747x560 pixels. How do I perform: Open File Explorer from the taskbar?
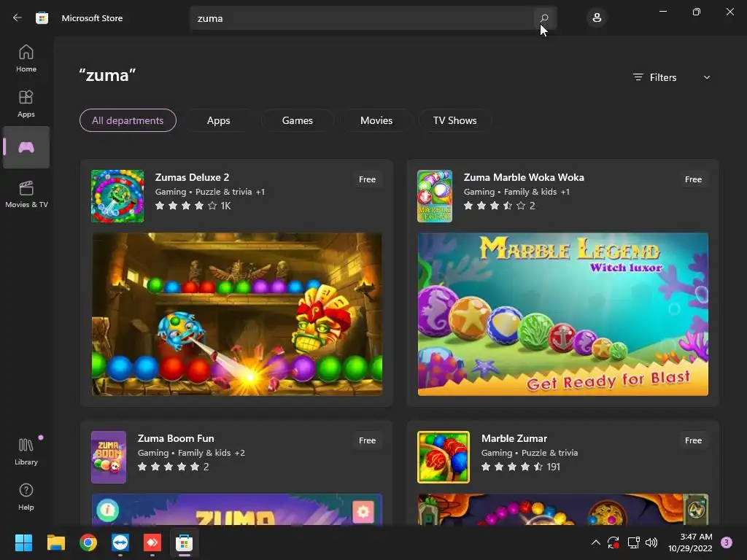pyautogui.click(x=55, y=542)
